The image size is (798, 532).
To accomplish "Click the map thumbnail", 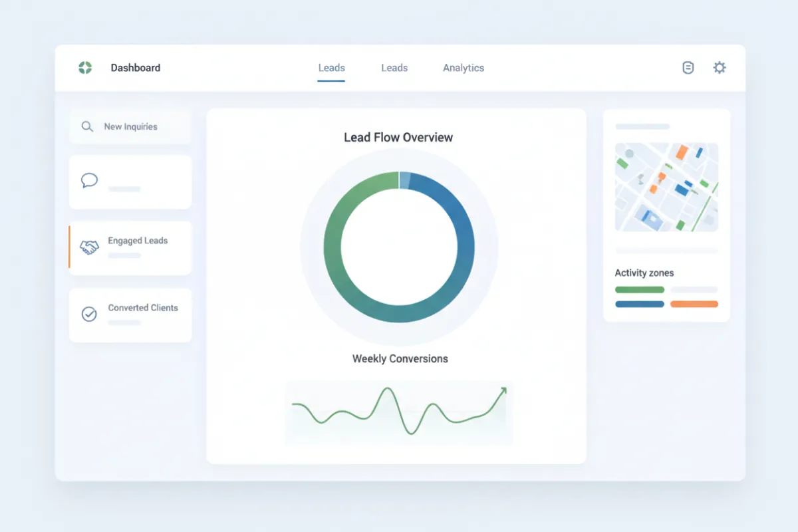I will tap(666, 187).
